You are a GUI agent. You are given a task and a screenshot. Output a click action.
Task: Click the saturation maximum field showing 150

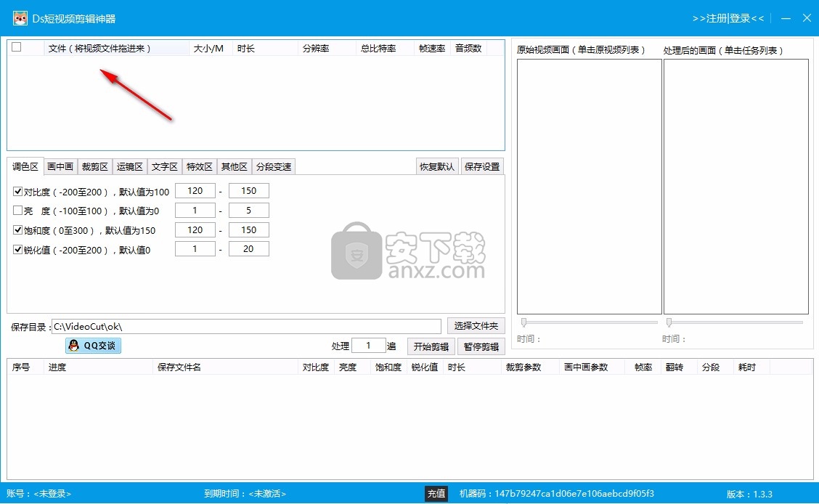point(248,229)
